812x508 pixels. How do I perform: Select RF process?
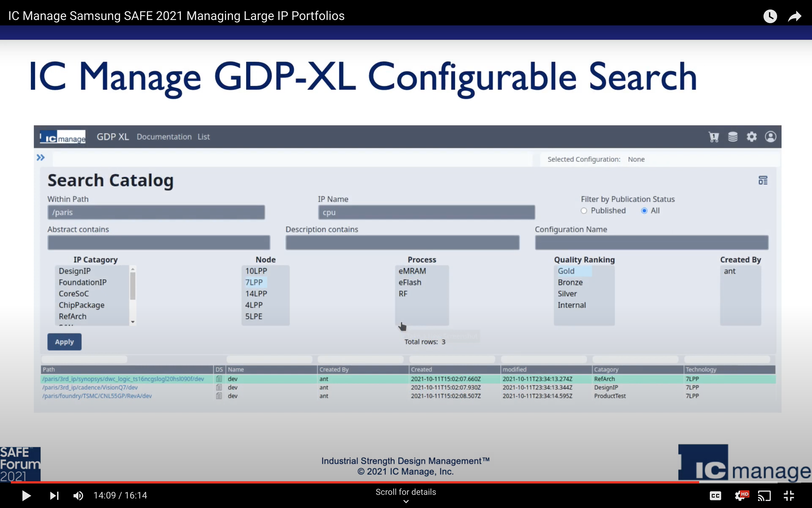tap(403, 294)
